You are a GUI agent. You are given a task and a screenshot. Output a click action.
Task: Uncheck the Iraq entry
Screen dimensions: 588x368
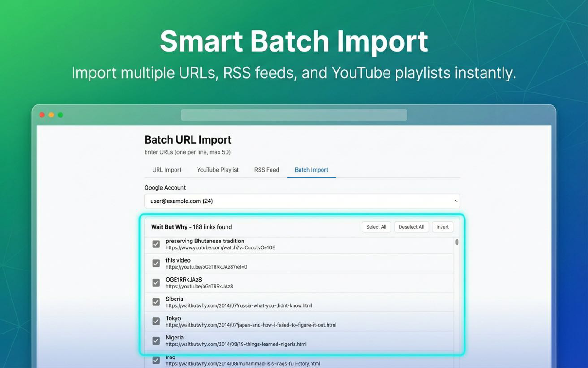tap(156, 360)
